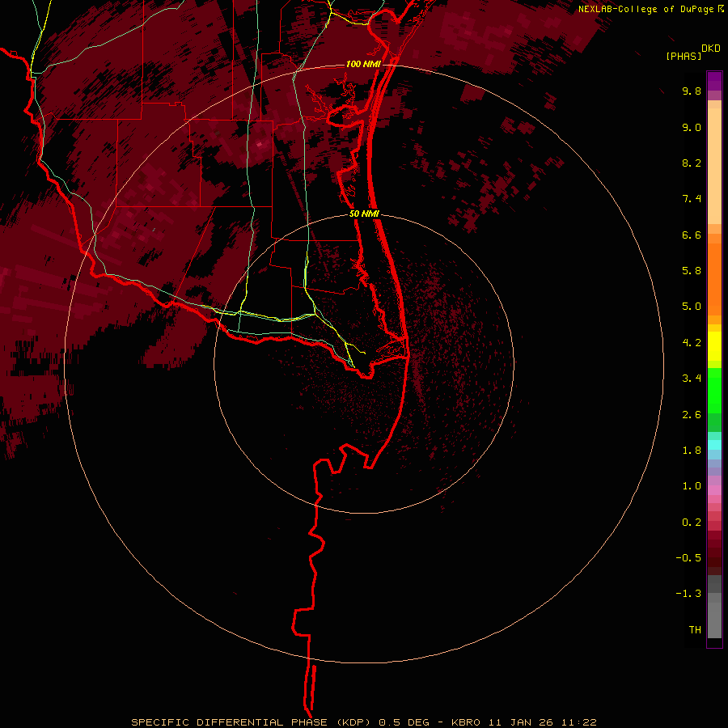
Task: Click the 100 NMI range ring label
Action: click(363, 64)
